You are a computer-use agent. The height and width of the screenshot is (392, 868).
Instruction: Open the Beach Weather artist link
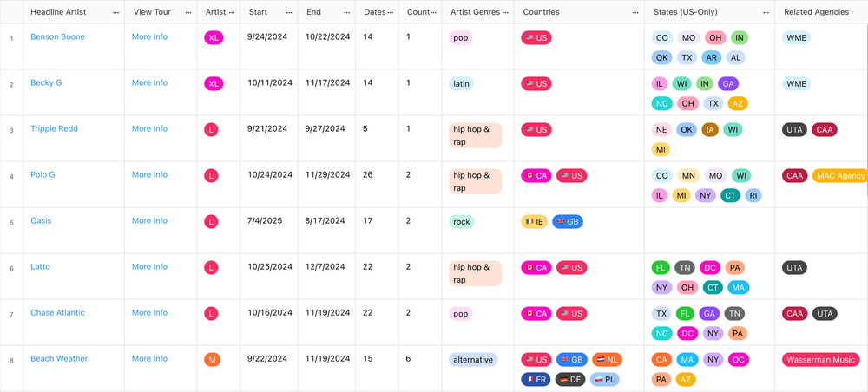click(59, 358)
